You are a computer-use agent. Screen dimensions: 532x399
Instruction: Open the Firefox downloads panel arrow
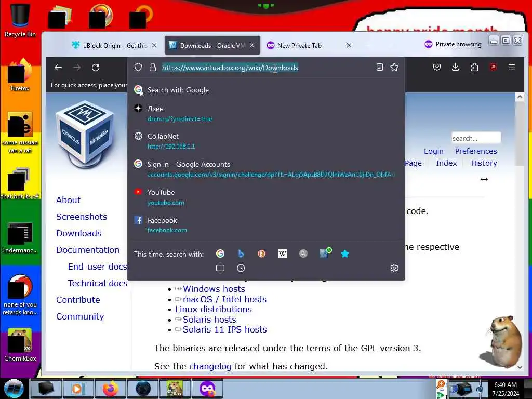[x=455, y=67]
